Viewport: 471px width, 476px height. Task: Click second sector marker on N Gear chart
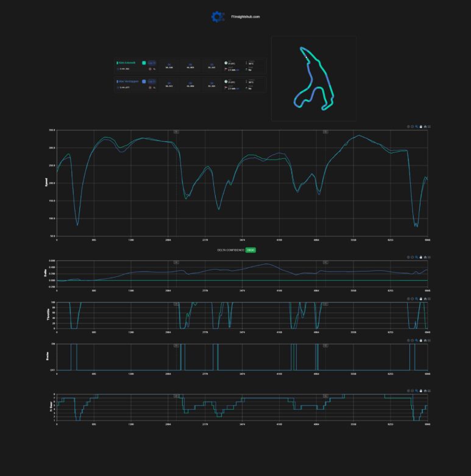tap(325, 396)
